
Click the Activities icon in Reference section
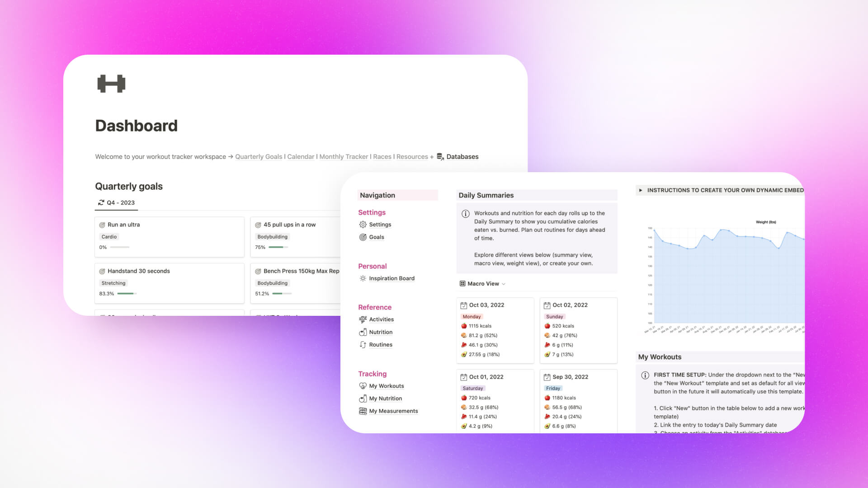[x=363, y=319]
